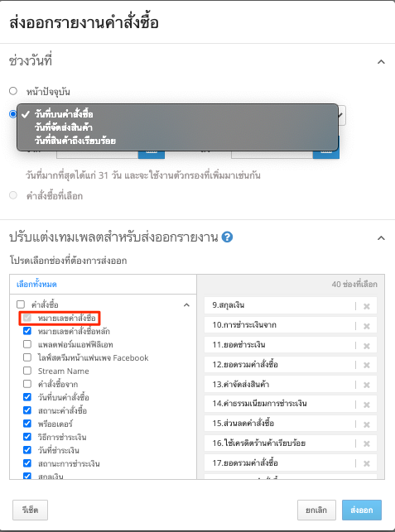Collapse the คำสั่งซื้อ field group
395x532 pixels.
pyautogui.click(x=186, y=304)
